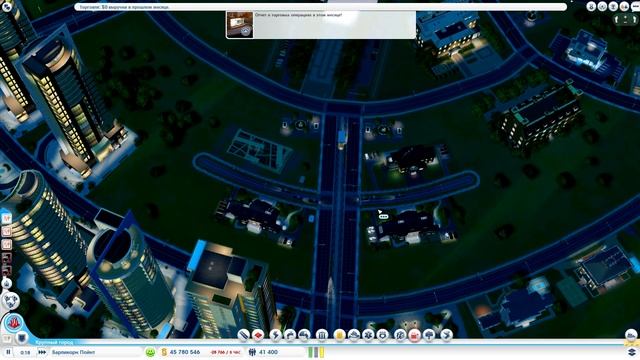Open the Disasters menu after Parks

pyautogui.click(x=447, y=335)
